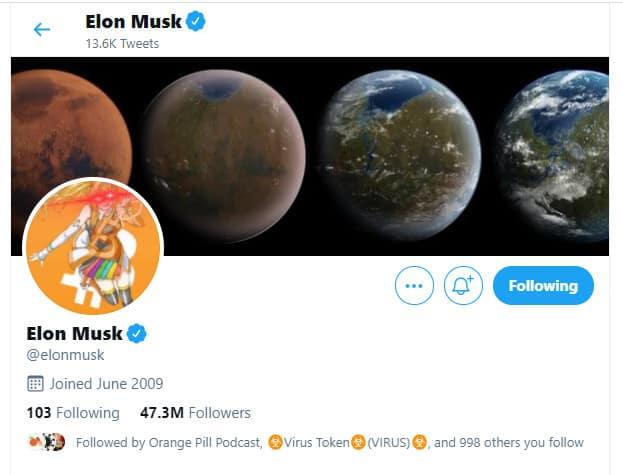The height and width of the screenshot is (475, 623).
Task: Click the blue Following button
Action: click(x=543, y=286)
